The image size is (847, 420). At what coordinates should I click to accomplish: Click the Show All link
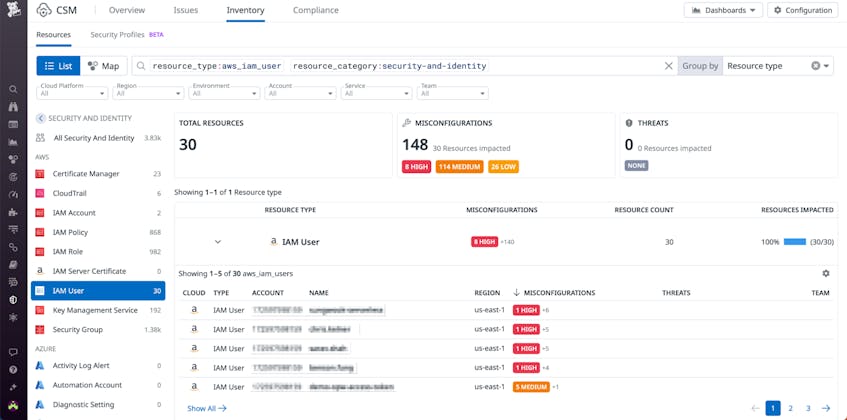click(x=207, y=409)
